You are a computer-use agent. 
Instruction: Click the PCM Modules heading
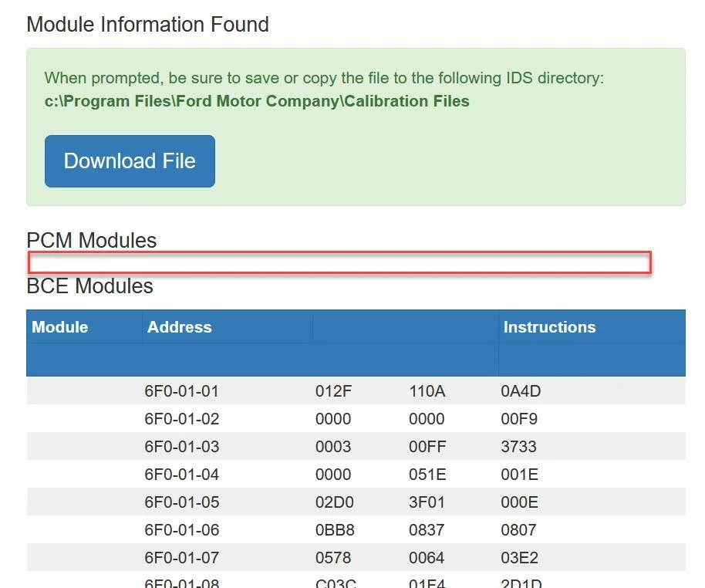(92, 240)
